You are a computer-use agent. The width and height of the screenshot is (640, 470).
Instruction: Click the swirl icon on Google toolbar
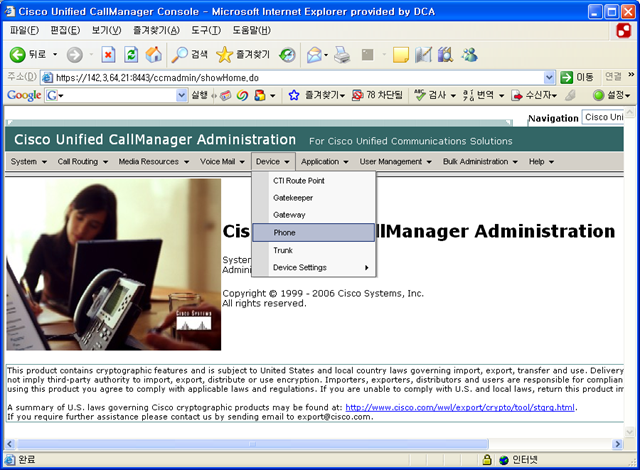(242, 95)
